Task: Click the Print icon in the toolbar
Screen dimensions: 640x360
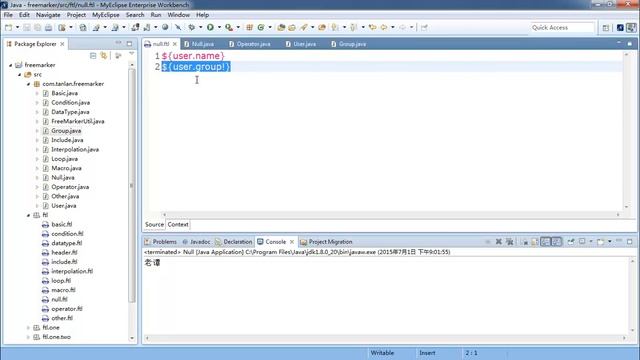Action: tap(48, 27)
